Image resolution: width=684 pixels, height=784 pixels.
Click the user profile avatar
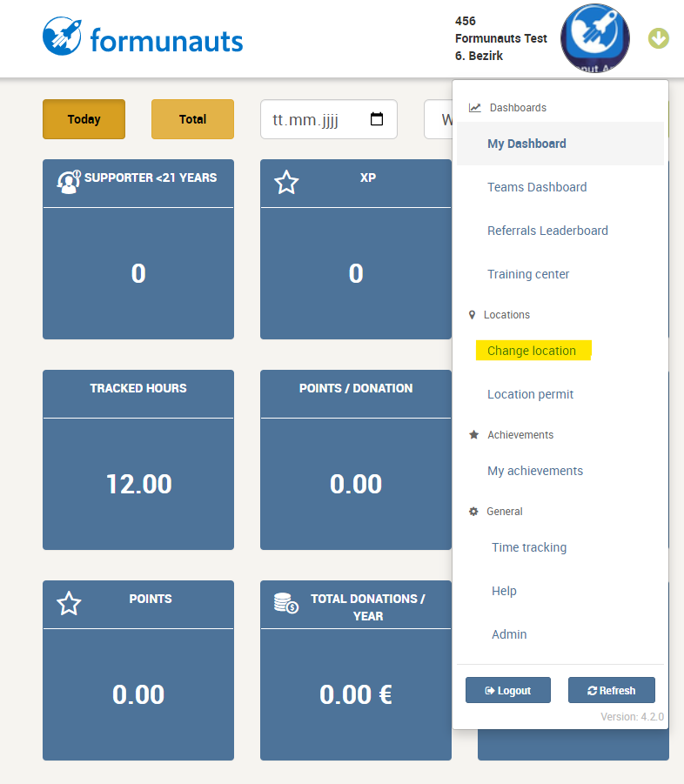coord(594,38)
